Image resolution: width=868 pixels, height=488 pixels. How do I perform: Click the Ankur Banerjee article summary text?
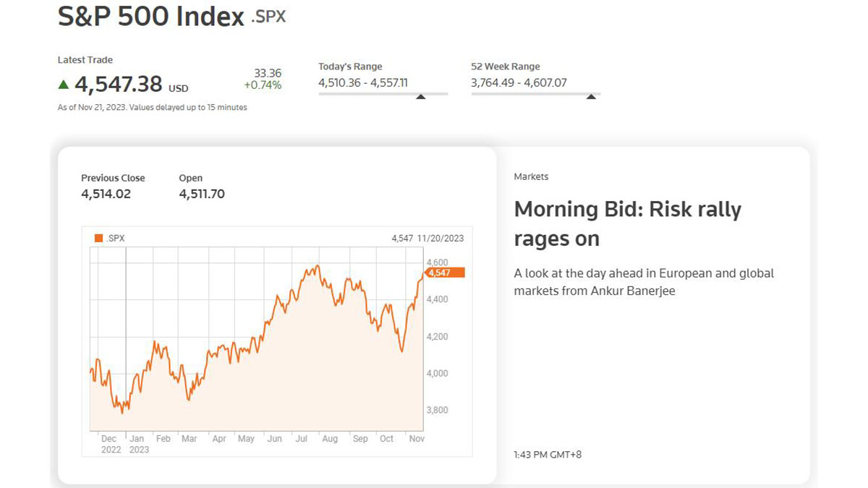click(x=644, y=282)
